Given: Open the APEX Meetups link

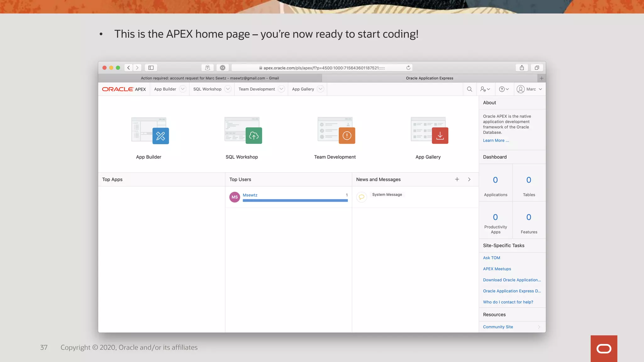Looking at the screenshot, I should click(497, 269).
